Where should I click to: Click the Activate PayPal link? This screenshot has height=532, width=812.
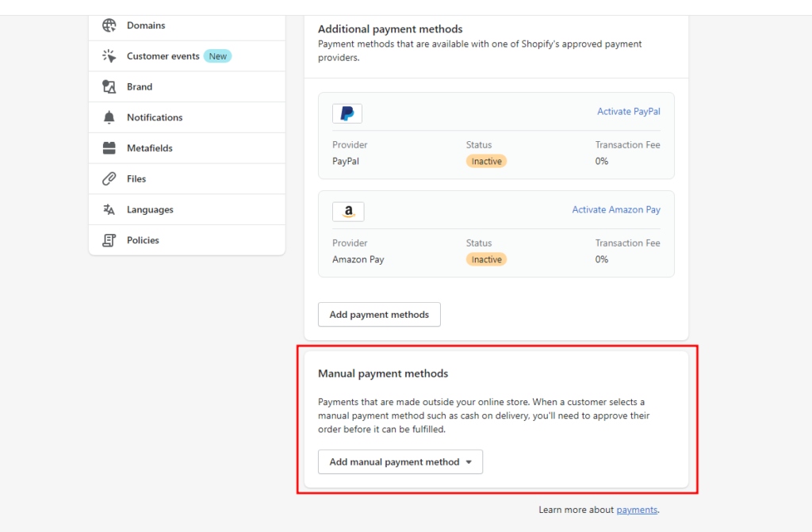click(x=628, y=112)
